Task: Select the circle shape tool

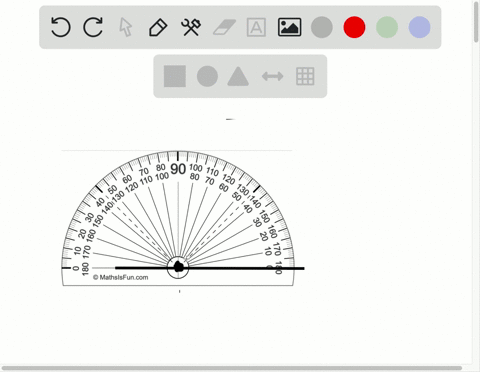Action: click(207, 76)
